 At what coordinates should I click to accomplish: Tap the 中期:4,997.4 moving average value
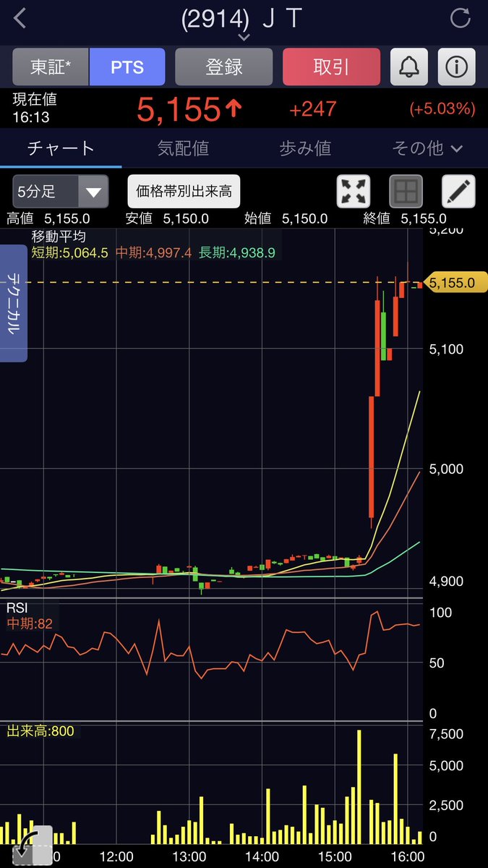pos(153,252)
